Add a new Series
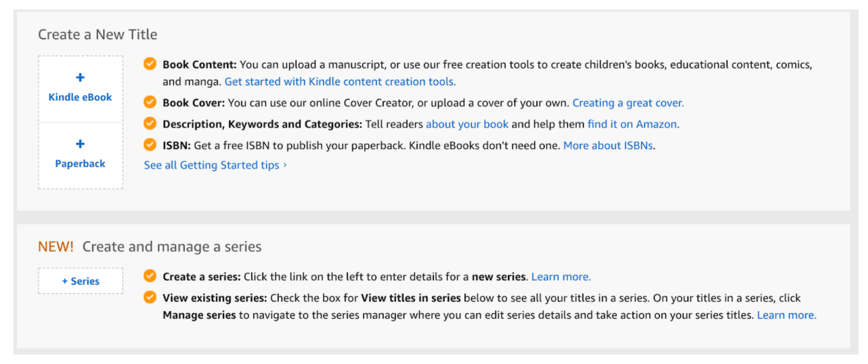Screen dimensions: 868x364 (81, 281)
